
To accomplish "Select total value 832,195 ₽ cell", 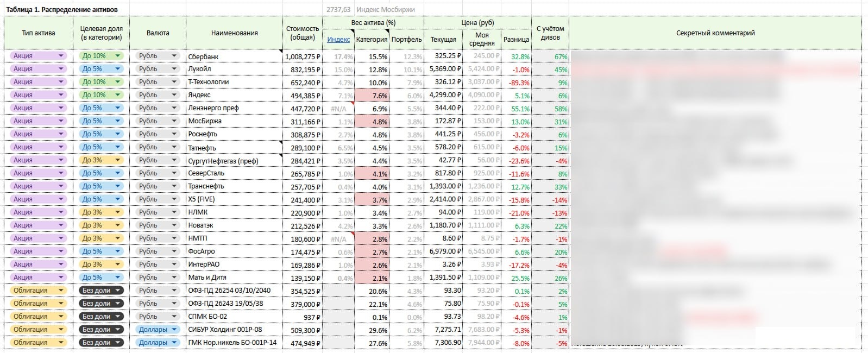I will [x=303, y=69].
